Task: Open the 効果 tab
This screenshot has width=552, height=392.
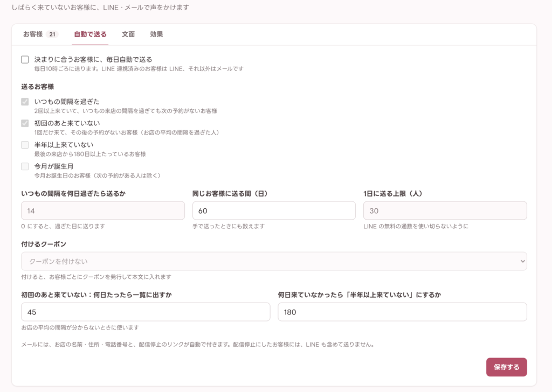Action: tap(156, 34)
